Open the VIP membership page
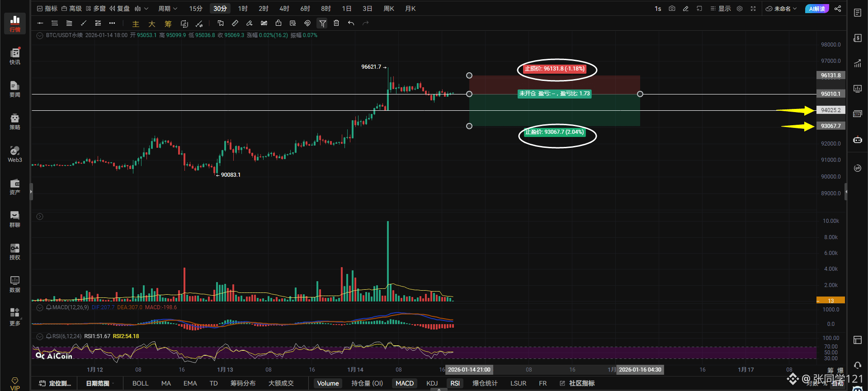The image size is (868, 391). pyautogui.click(x=15, y=384)
